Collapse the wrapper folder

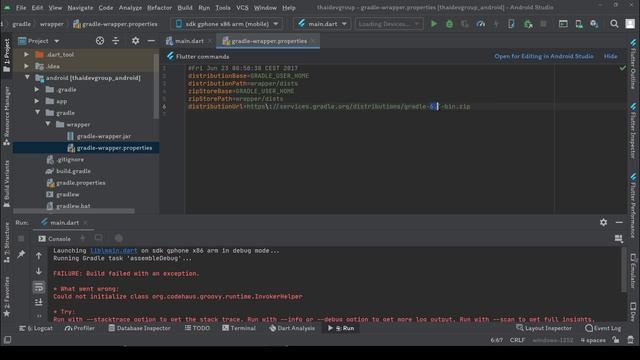(48, 124)
